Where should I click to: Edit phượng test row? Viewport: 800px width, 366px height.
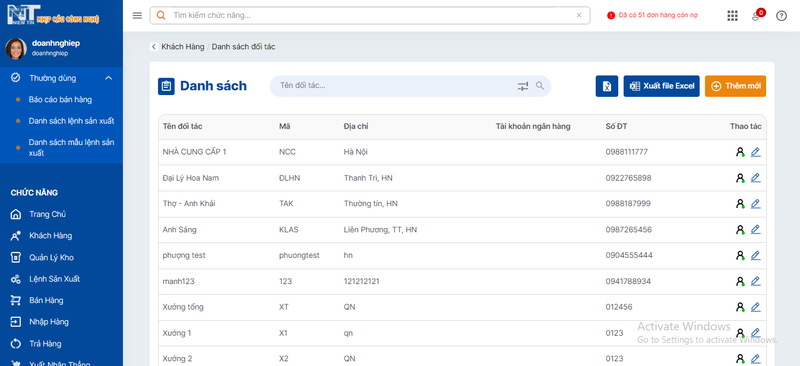(756, 255)
